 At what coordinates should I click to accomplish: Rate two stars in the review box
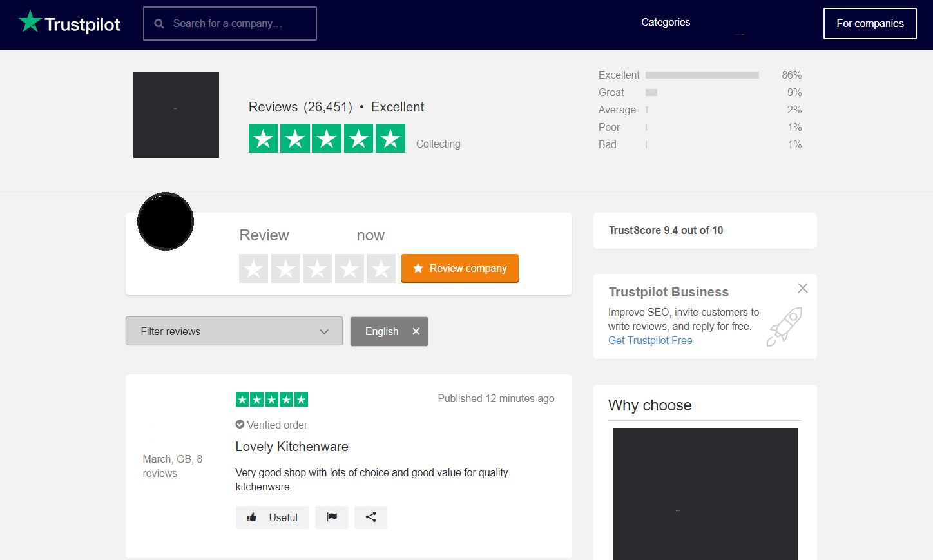point(285,268)
